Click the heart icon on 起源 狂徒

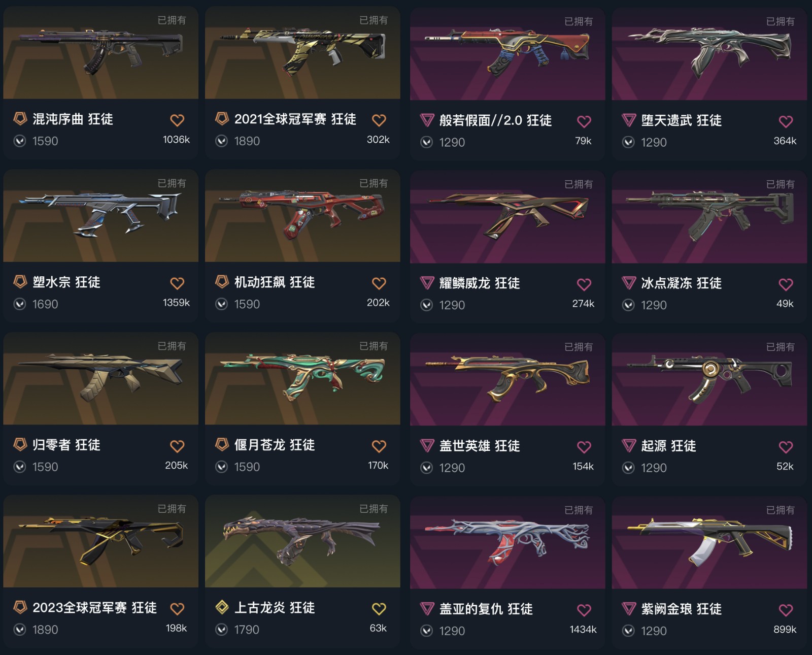[786, 447]
